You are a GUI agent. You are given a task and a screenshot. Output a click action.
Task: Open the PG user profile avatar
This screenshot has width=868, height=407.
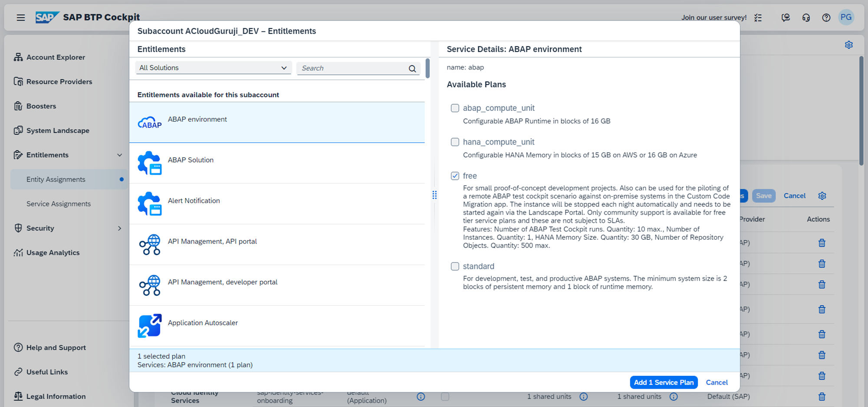[846, 17]
